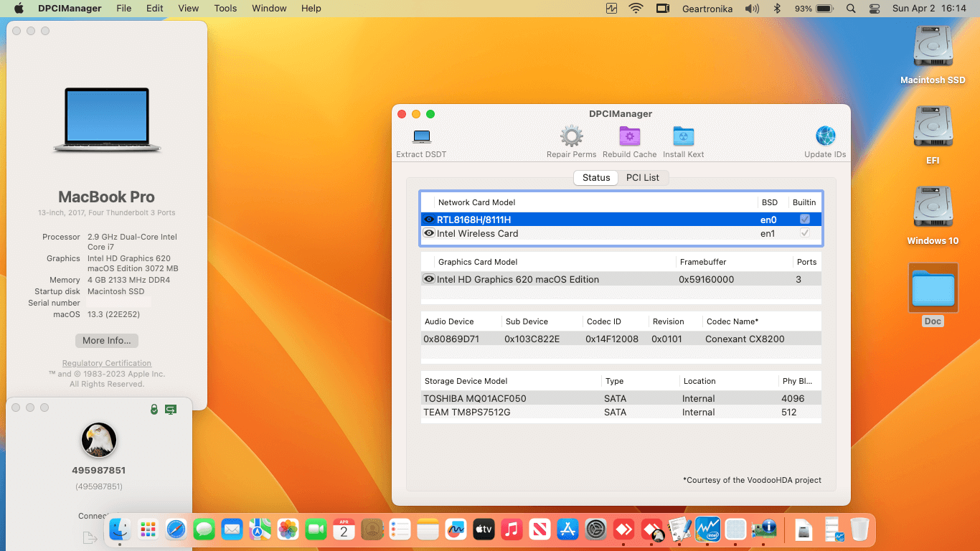Open the Window menu
Image resolution: width=980 pixels, height=551 pixels.
coord(270,9)
